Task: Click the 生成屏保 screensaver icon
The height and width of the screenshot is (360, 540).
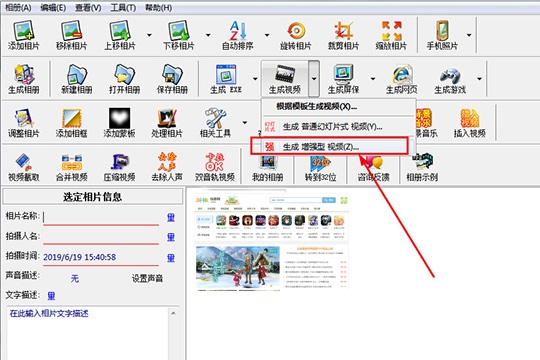Action: 343,79
